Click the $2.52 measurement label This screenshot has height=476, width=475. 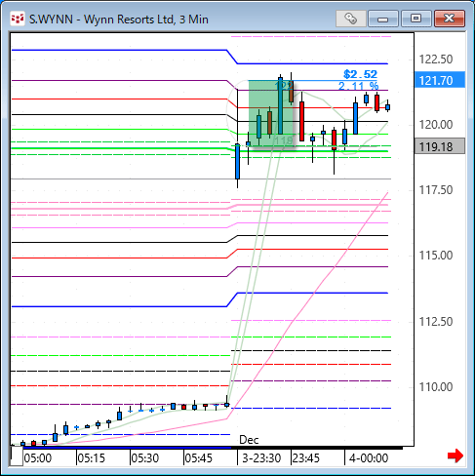tap(360, 74)
